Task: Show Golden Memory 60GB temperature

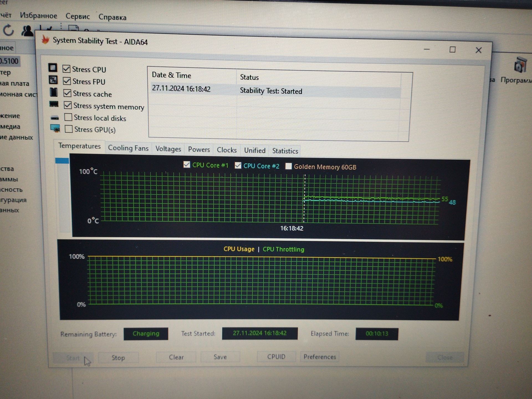Action: point(288,166)
